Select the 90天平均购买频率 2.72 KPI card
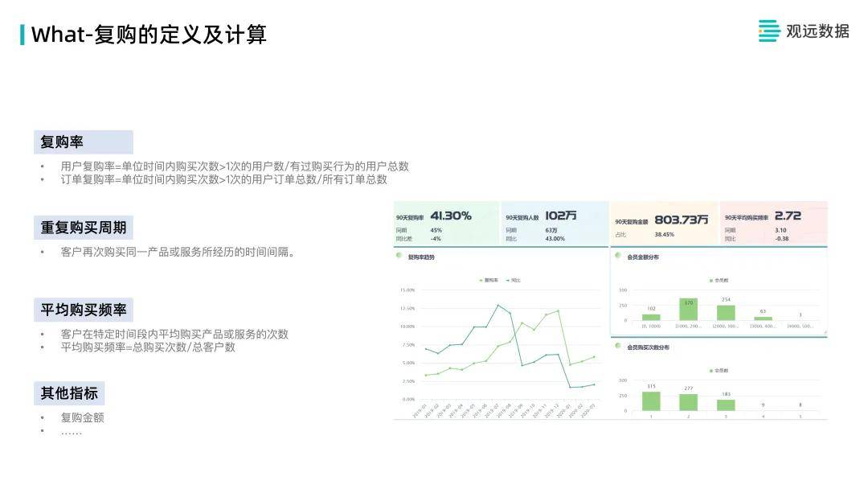The image size is (868, 489). (773, 223)
